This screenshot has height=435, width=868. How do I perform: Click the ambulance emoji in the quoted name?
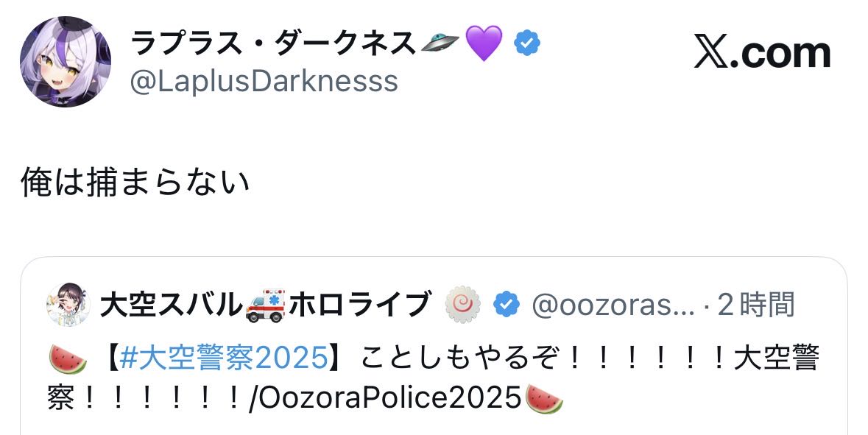[264, 304]
